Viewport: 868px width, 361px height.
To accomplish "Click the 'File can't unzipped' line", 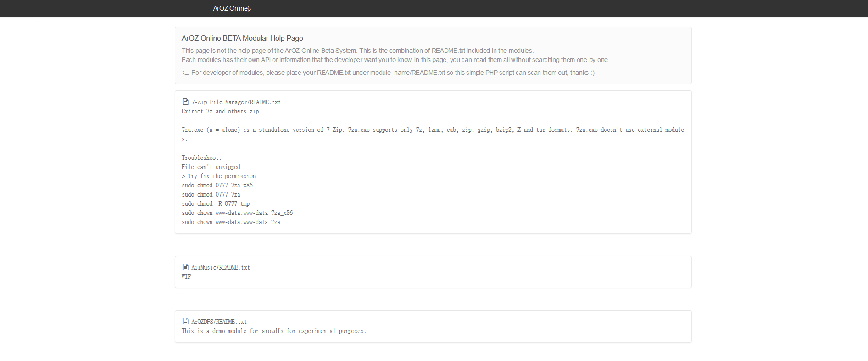I will (x=211, y=167).
